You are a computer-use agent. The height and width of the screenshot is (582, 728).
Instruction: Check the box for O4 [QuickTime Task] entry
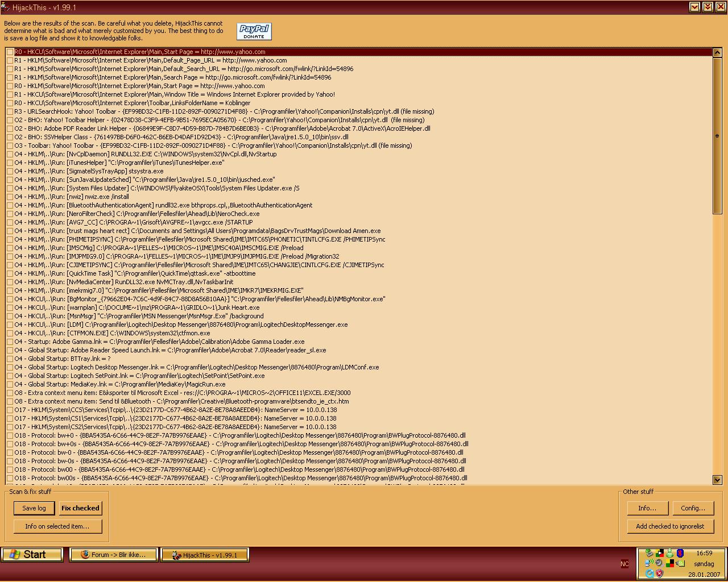pos(10,273)
